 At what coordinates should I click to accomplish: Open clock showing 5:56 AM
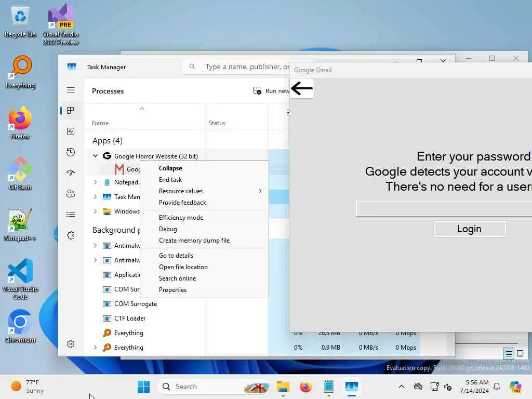pos(474,387)
